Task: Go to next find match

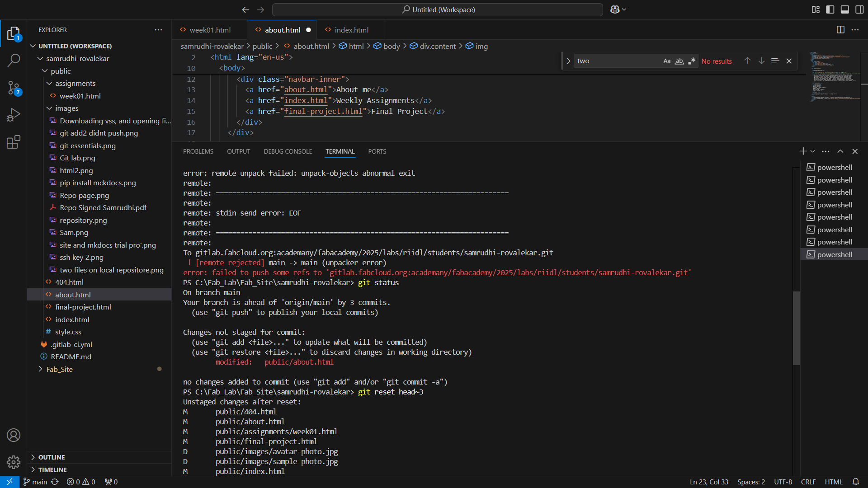Action: tap(761, 61)
